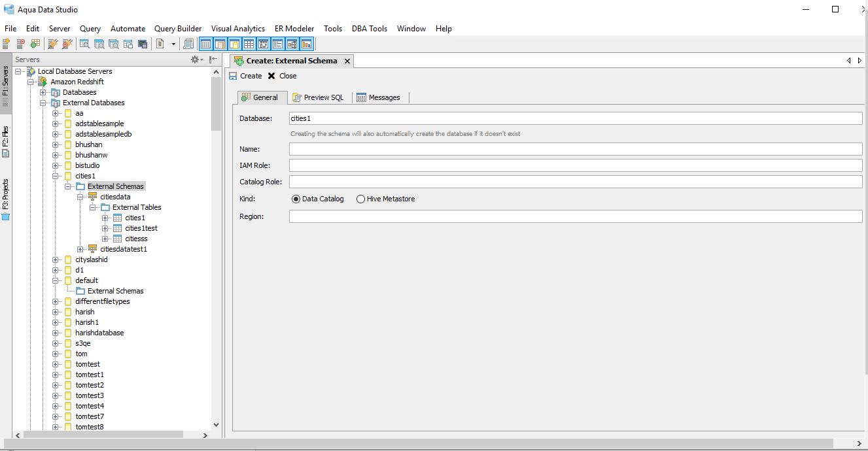Click the toolbar icon with green circle and grid

pos(35,44)
